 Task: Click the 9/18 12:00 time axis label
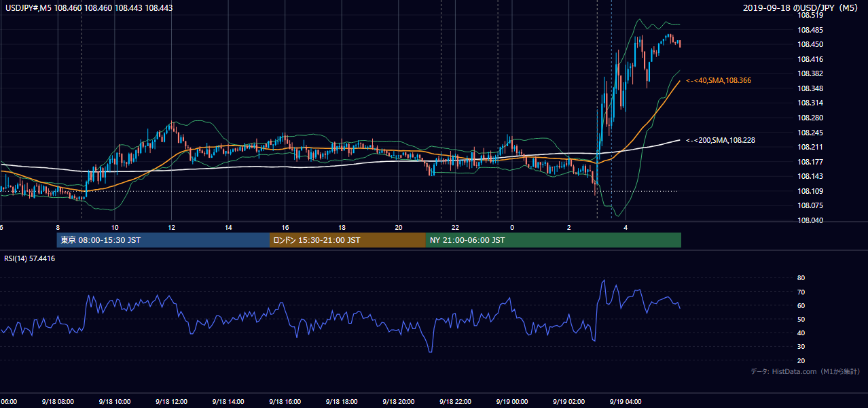pyautogui.click(x=171, y=402)
